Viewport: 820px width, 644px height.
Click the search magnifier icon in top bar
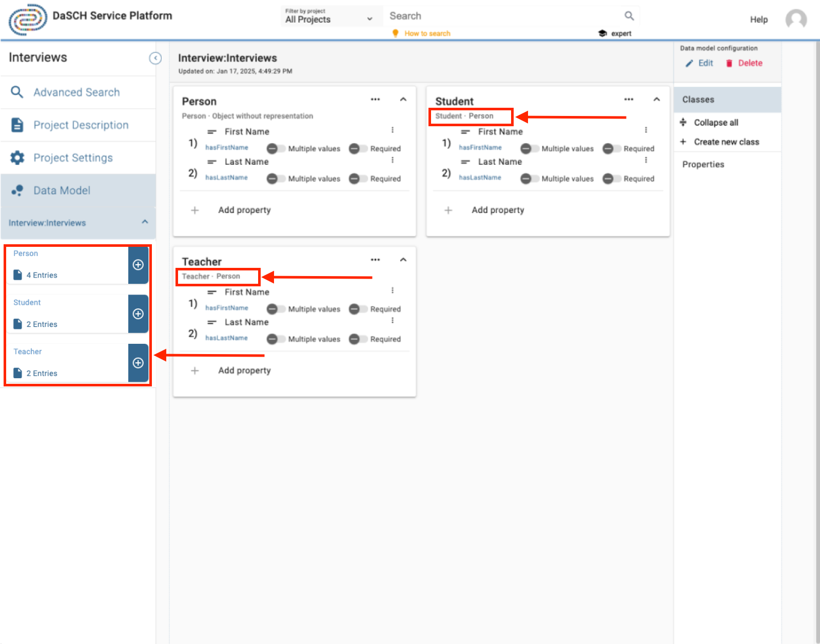click(x=629, y=16)
